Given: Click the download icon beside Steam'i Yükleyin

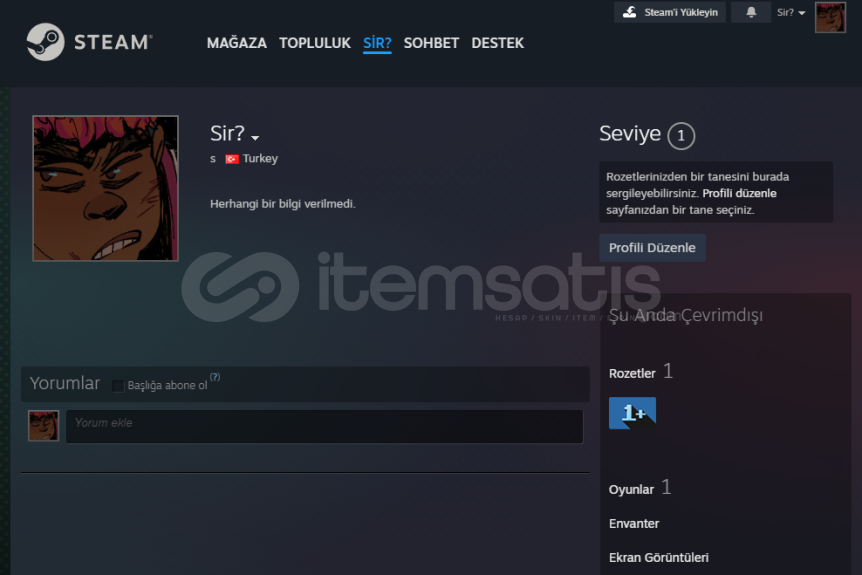Looking at the screenshot, I should click(629, 12).
